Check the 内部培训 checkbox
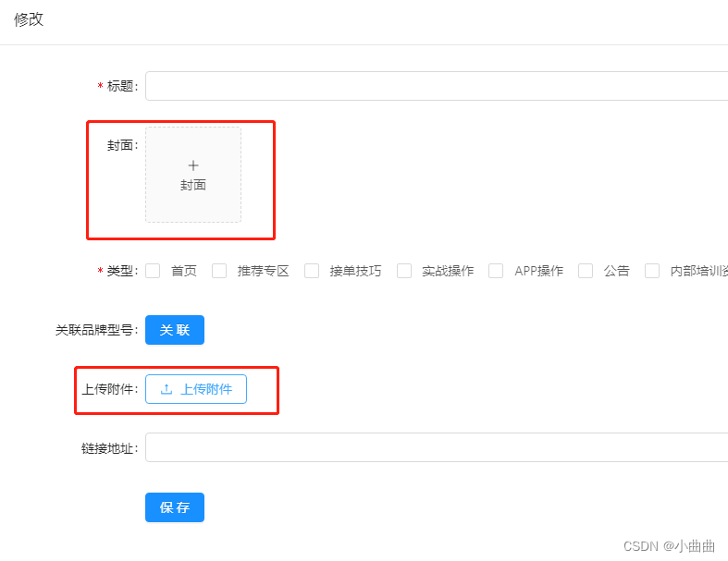Image resolution: width=728 pixels, height=561 pixels. [x=652, y=271]
